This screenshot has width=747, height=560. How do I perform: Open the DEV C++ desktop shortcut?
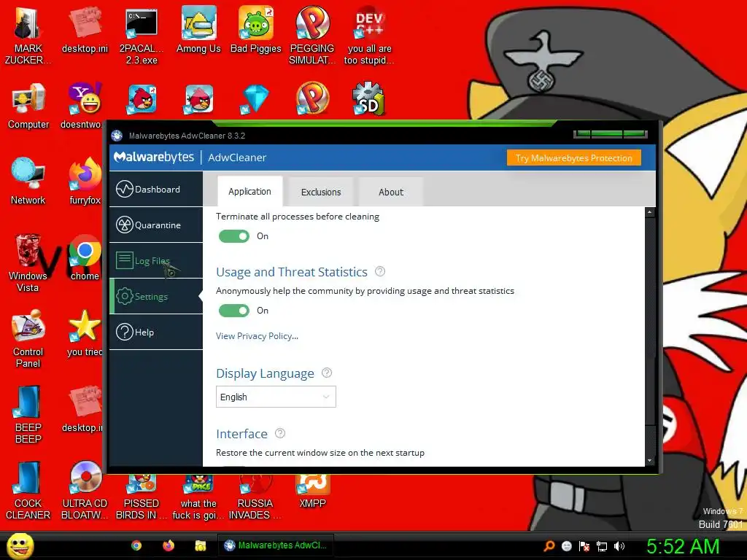[x=369, y=36]
